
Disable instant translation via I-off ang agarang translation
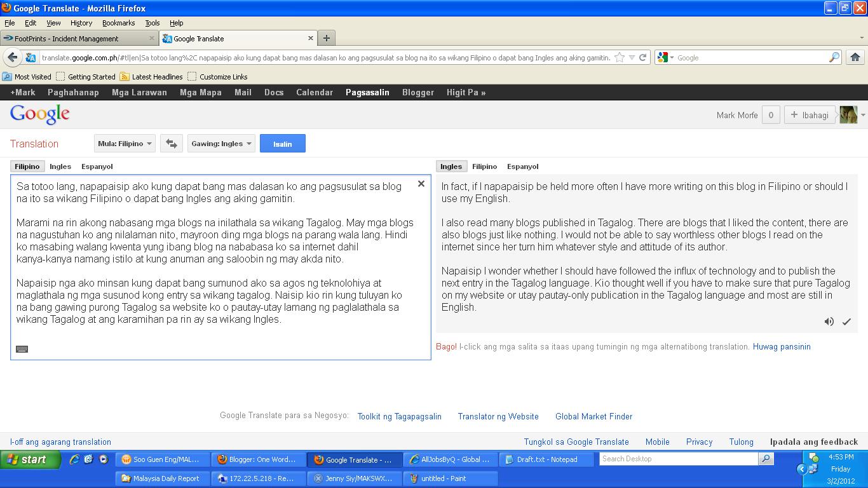(60, 442)
